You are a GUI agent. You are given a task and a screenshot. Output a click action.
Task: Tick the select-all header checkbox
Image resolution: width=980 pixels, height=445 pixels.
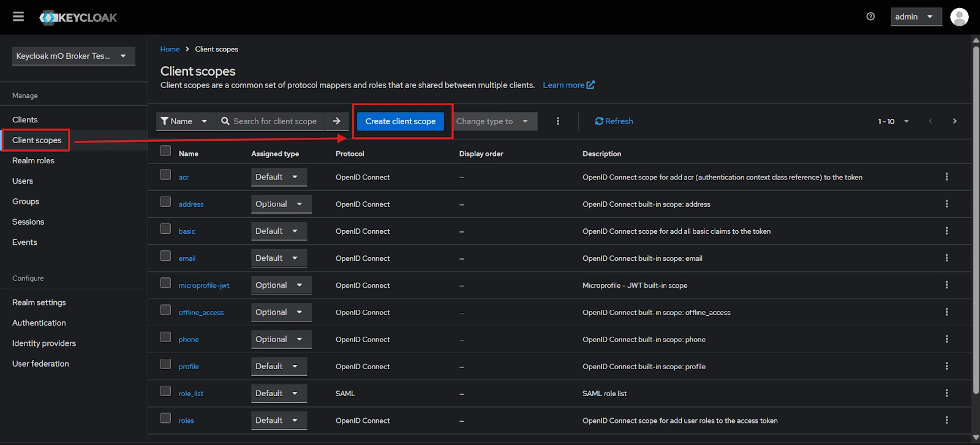(165, 151)
